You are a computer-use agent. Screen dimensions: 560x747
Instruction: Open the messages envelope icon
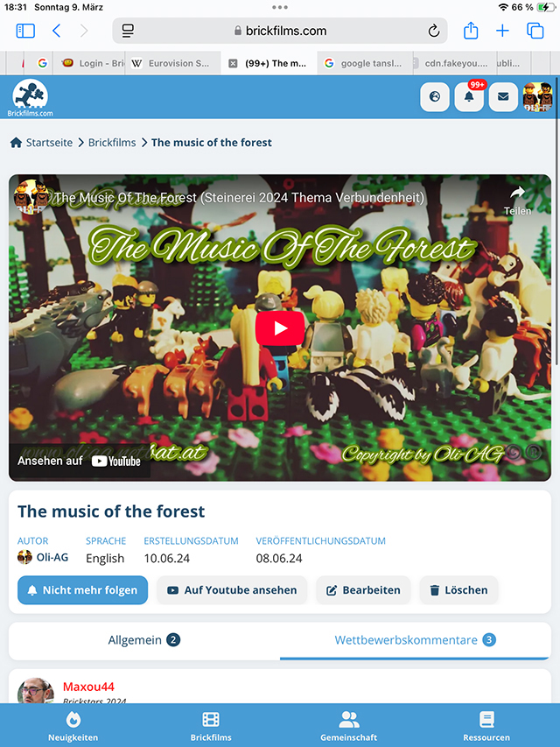click(x=503, y=96)
